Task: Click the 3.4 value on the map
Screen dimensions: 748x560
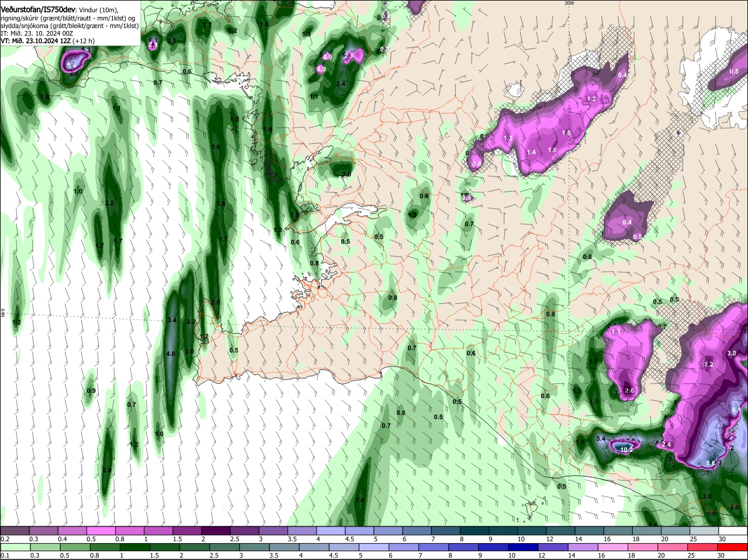Action: coord(172,320)
